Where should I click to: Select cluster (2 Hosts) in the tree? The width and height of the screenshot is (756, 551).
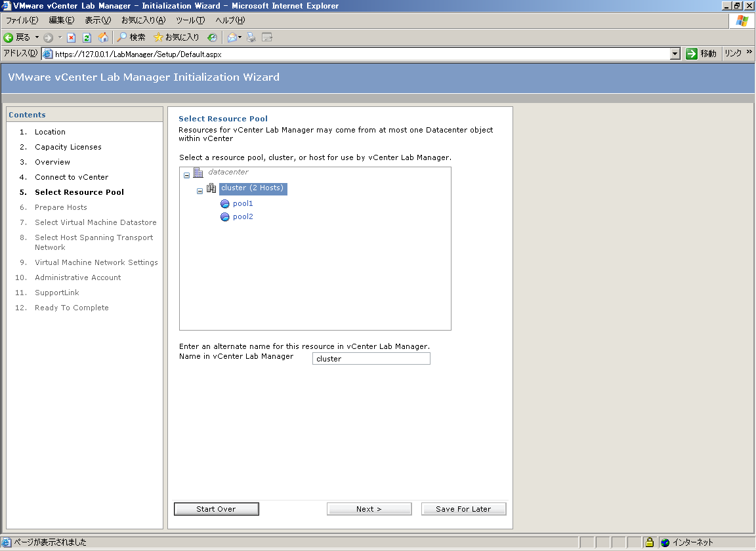253,188
